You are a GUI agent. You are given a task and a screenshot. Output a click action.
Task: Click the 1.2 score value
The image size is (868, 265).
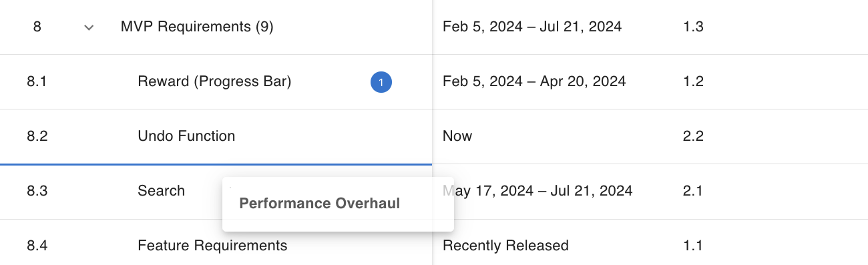[694, 82]
